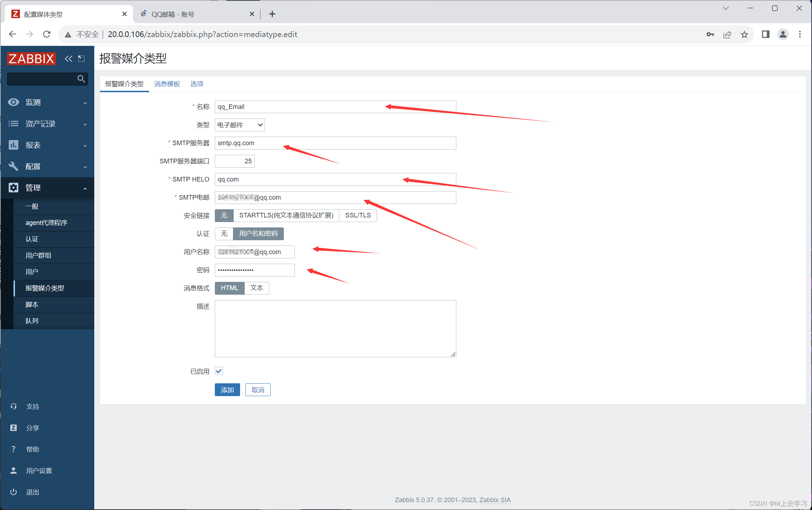Click the headset icon for 支持
The height and width of the screenshot is (510, 812).
click(14, 406)
